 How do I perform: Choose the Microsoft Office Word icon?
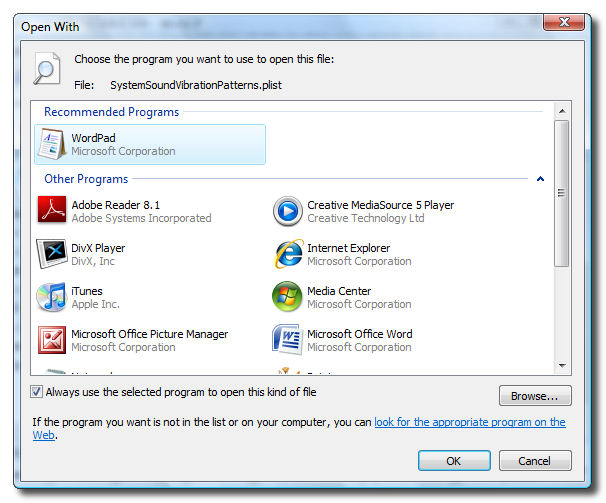click(286, 339)
